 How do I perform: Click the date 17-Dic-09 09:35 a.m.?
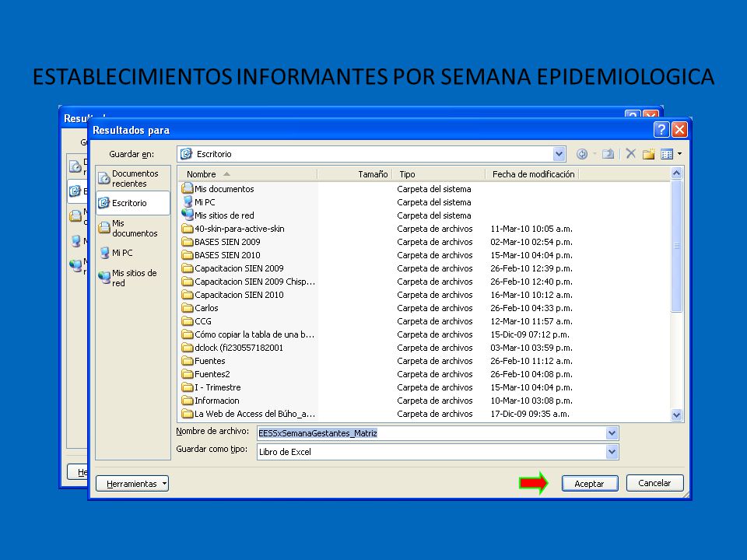click(x=530, y=415)
